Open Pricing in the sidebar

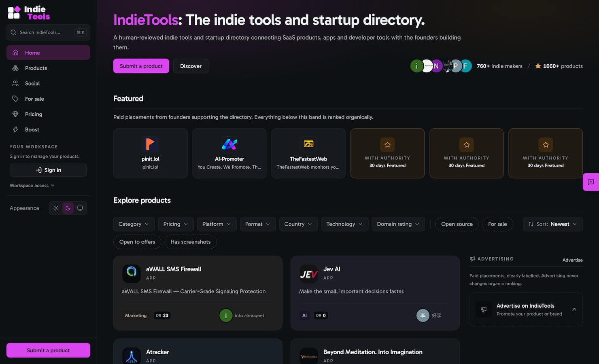coord(48,114)
